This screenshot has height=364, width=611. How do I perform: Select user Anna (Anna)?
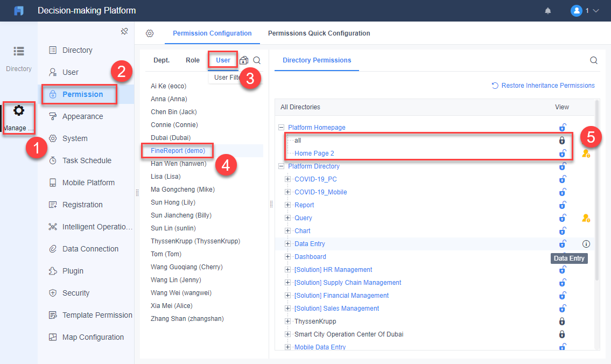point(168,99)
